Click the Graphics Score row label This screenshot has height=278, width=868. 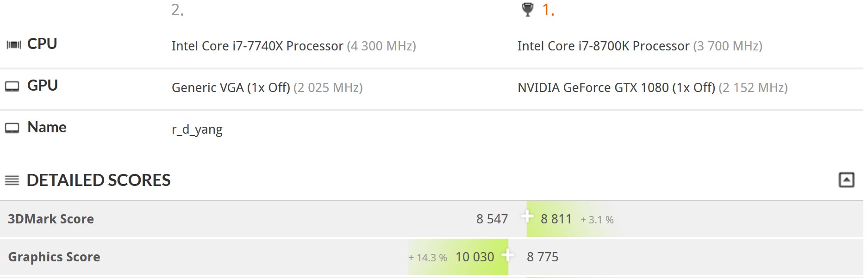(54, 257)
